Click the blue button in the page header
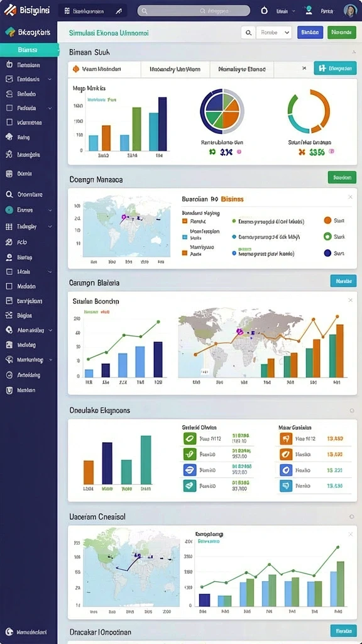The image size is (362, 644). click(310, 33)
